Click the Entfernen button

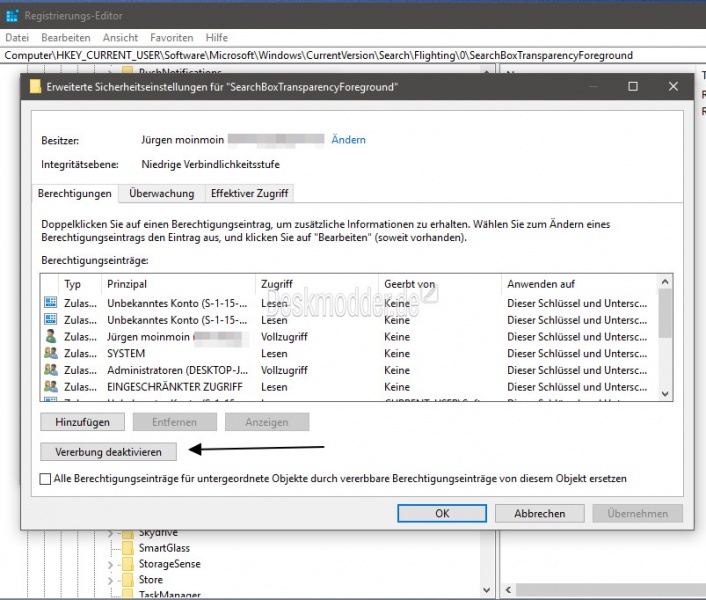[x=175, y=422]
